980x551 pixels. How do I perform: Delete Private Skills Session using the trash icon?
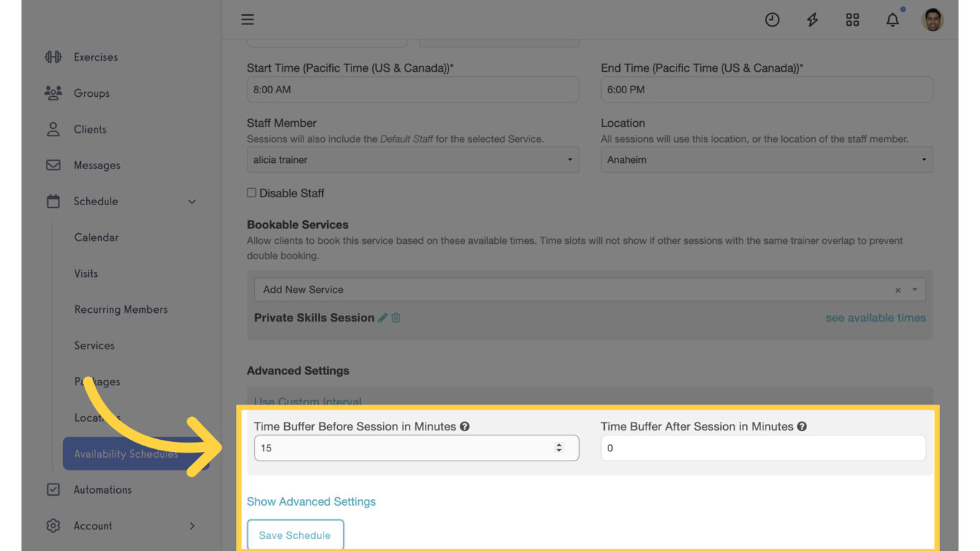pos(395,317)
